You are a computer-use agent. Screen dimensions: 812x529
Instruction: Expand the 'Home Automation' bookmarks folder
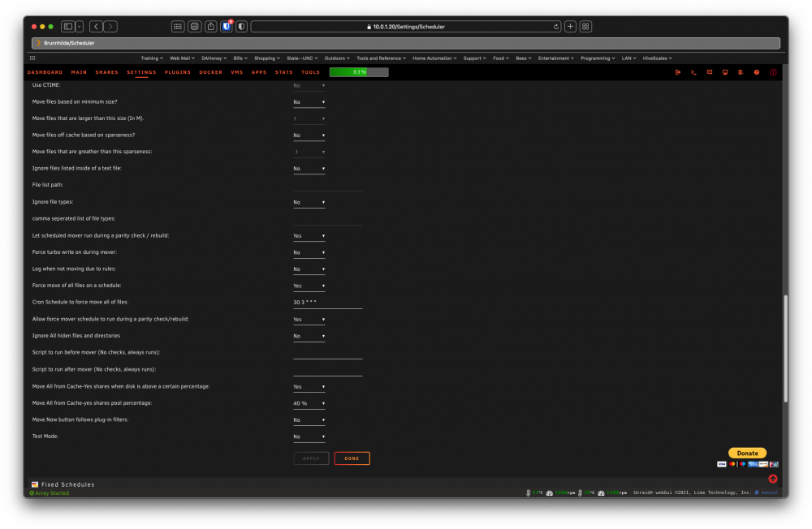tap(434, 58)
